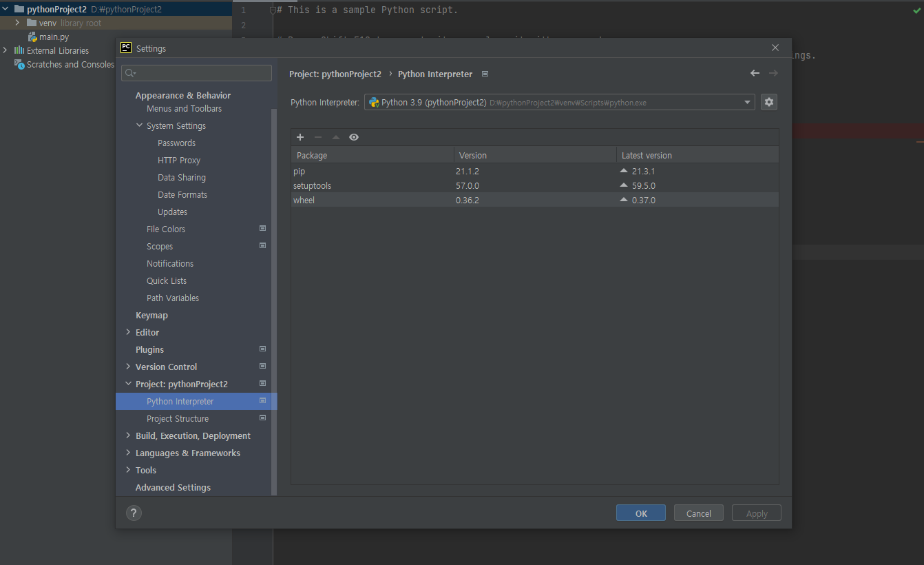Click the remove package minus icon
924x565 pixels.
pyautogui.click(x=318, y=137)
